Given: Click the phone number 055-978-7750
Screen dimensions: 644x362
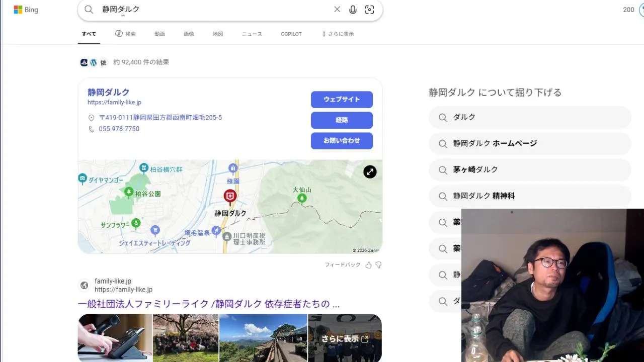Looking at the screenshot, I should [119, 129].
